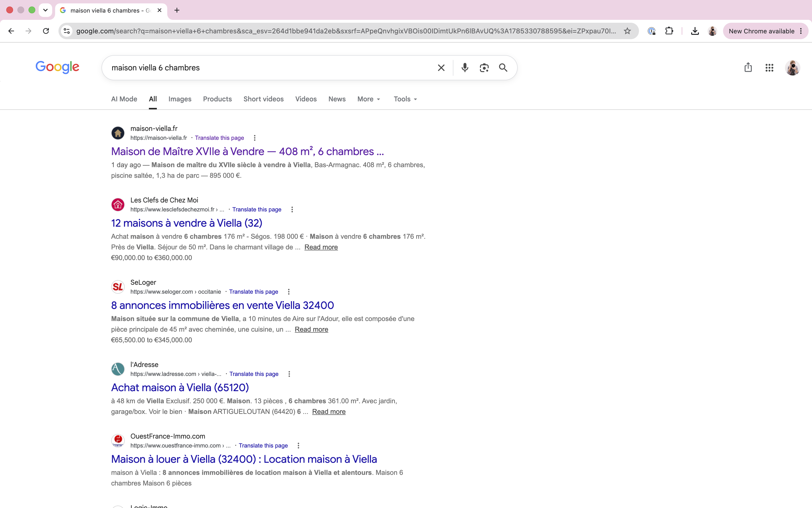Screen dimensions: 812x508
Task: Translate the SeLoger page
Action: 254,292
